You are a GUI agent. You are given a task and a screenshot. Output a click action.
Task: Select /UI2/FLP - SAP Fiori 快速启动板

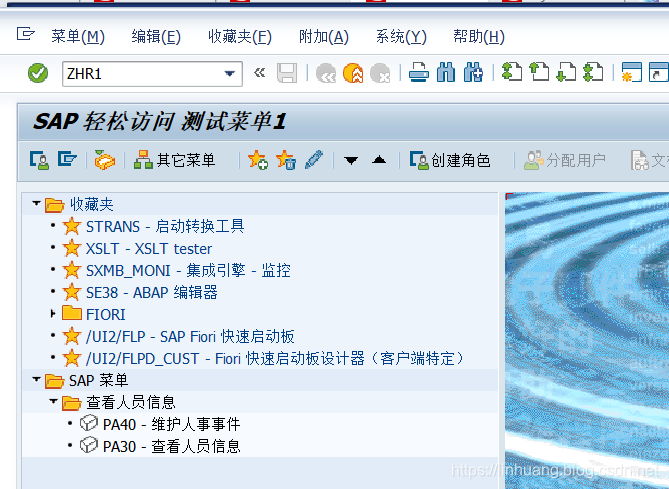point(190,337)
